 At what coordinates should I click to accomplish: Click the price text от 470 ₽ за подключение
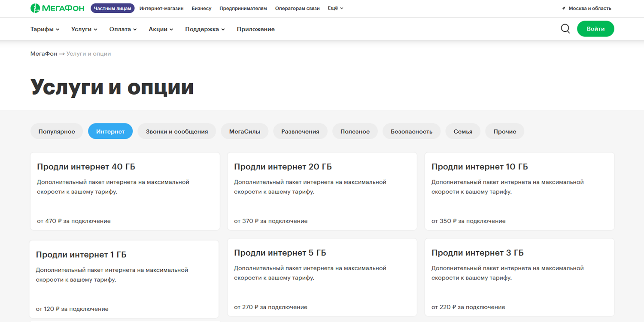[x=74, y=221]
